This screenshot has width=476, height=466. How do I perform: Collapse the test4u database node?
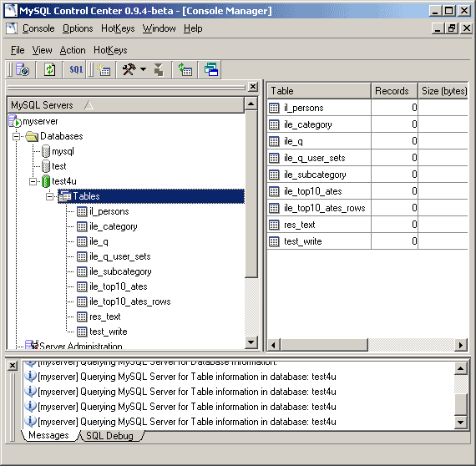click(x=33, y=181)
